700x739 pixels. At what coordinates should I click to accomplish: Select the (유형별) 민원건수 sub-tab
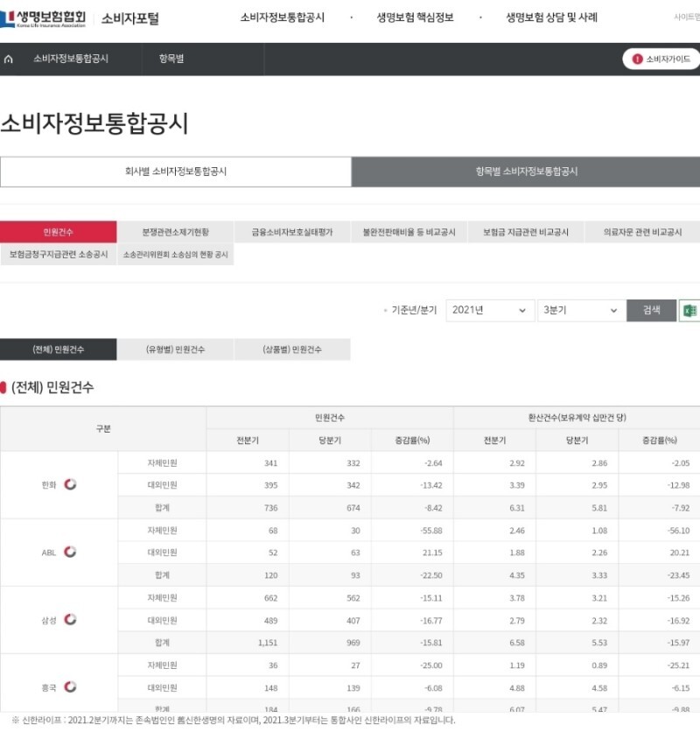pos(175,349)
